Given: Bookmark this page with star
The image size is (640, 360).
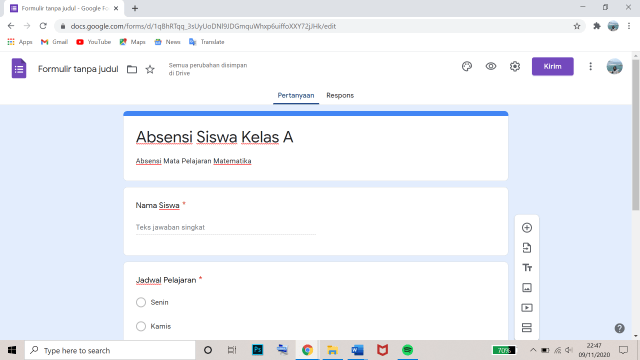Looking at the screenshot, I should pos(577,26).
